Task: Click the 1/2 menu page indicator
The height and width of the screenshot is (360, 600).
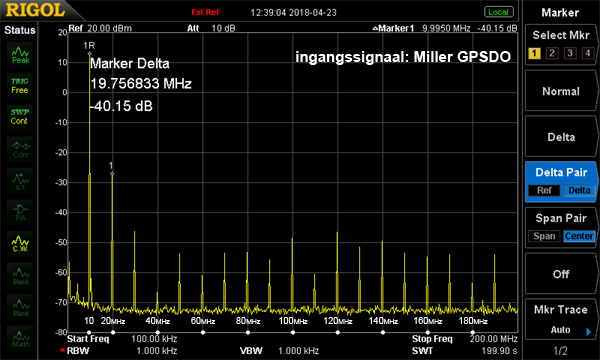Action: (x=560, y=350)
